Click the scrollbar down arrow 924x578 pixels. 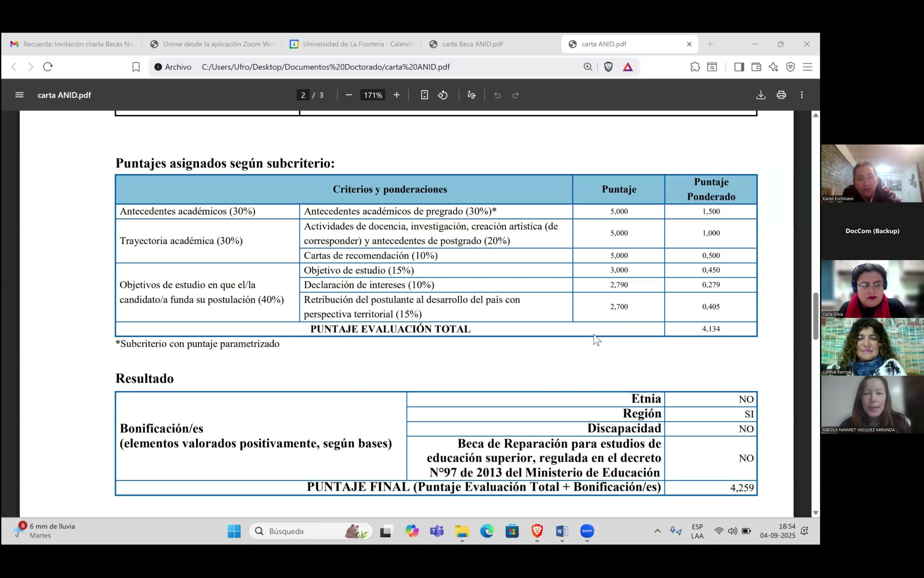click(x=816, y=513)
